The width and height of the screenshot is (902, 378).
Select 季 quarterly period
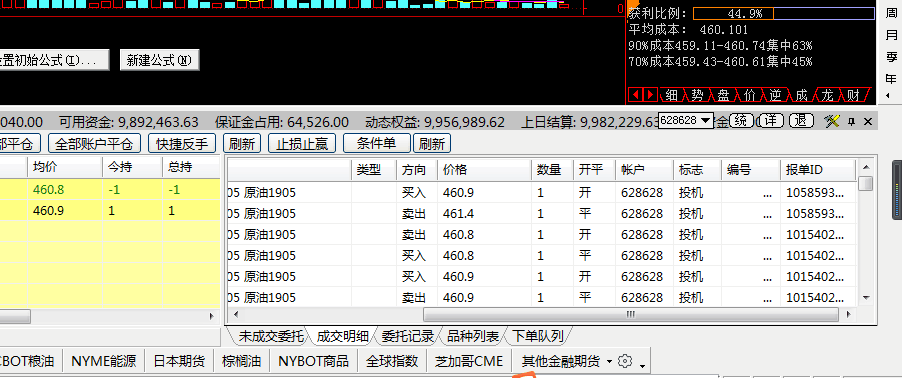tap(892, 56)
